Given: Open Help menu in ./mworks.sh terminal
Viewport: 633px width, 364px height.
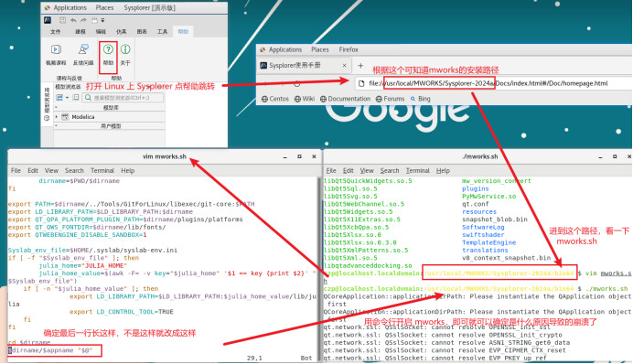Looking at the screenshot, I should (x=443, y=171).
